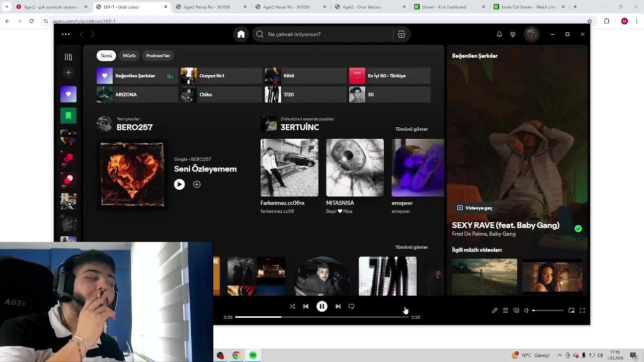Pause the current song

(x=322, y=306)
